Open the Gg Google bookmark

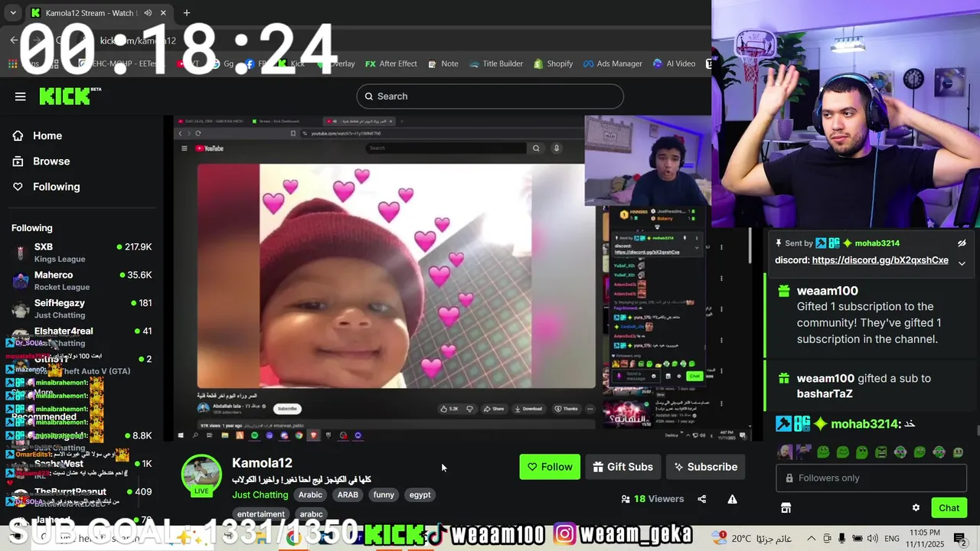tap(223, 64)
